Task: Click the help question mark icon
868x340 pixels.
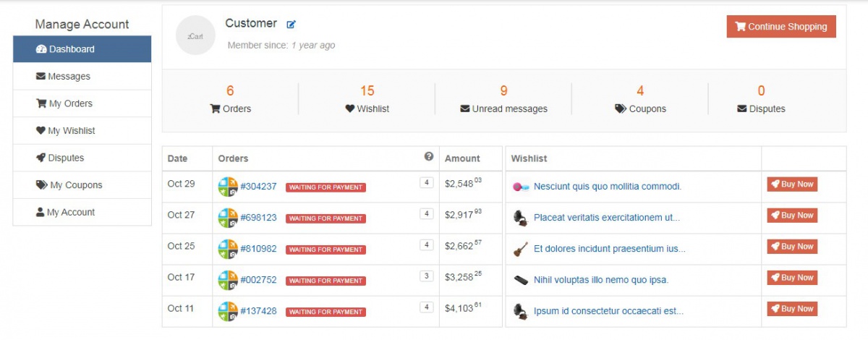Action: [429, 157]
